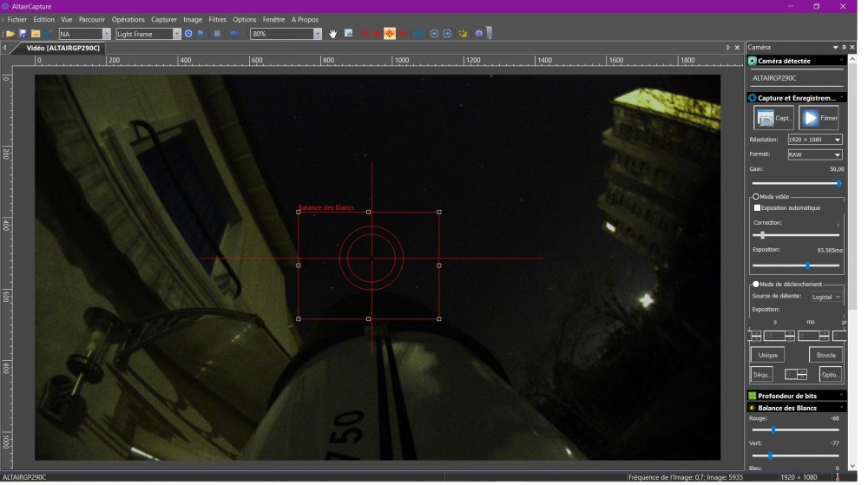868x485 pixels.
Task: Select the Mode de déclenchement radio button
Action: click(x=756, y=285)
